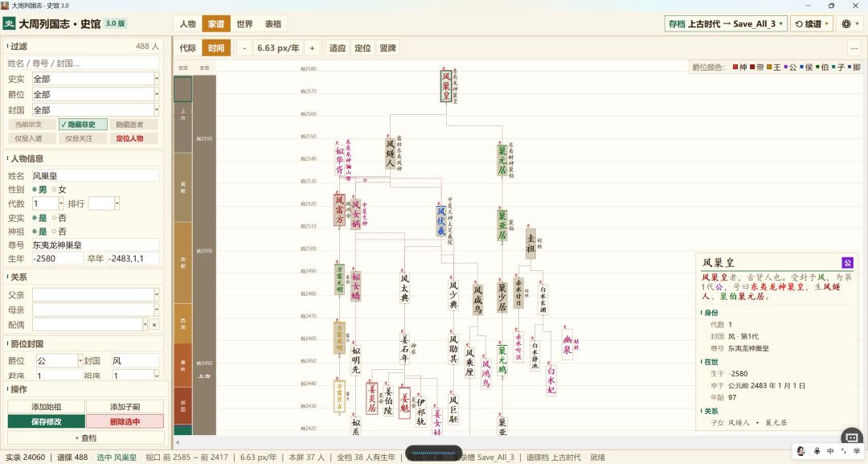Select the 风巢皇 node in the tree
Image resolution: width=868 pixels, height=464 pixels.
coord(446,85)
